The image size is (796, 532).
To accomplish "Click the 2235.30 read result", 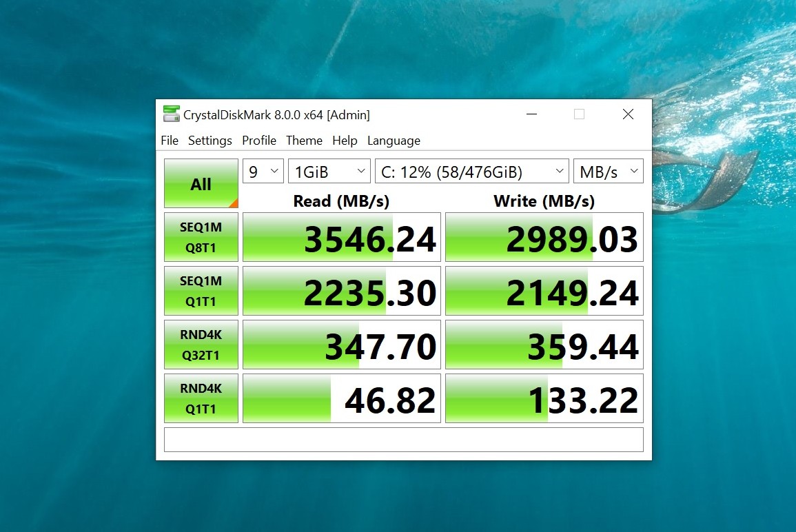I will click(x=342, y=291).
